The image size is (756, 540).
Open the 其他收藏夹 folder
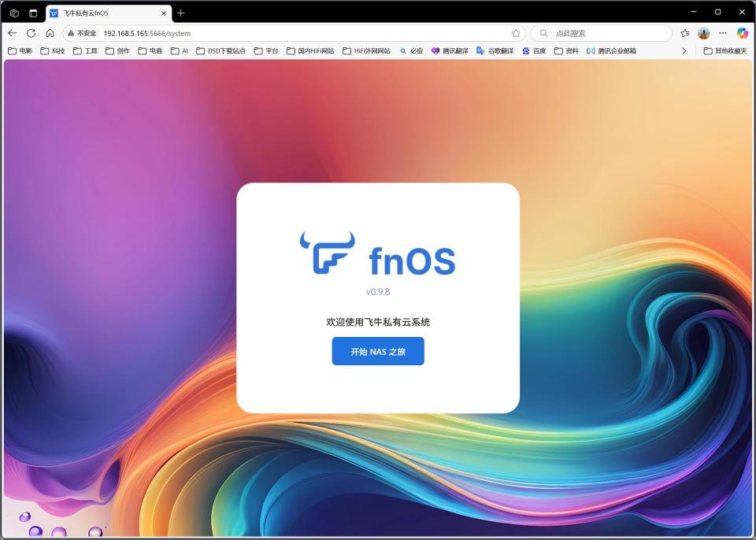click(x=725, y=50)
